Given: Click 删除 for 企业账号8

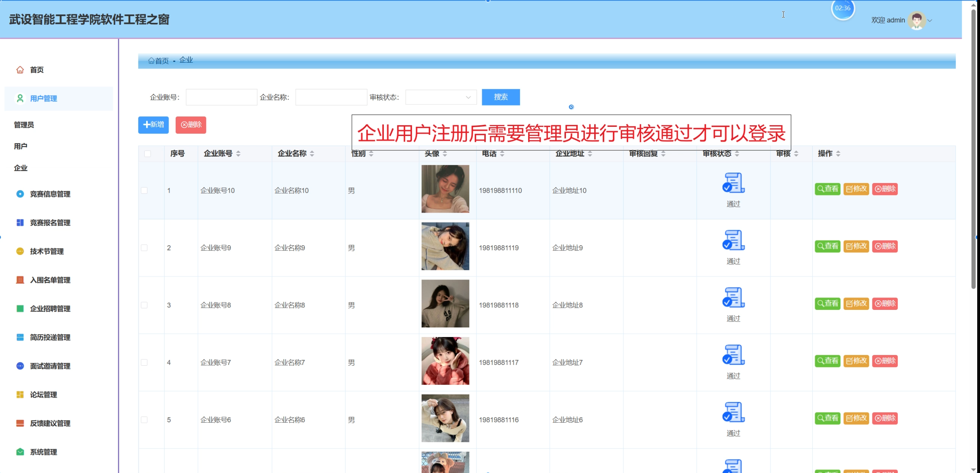Looking at the screenshot, I should point(885,304).
